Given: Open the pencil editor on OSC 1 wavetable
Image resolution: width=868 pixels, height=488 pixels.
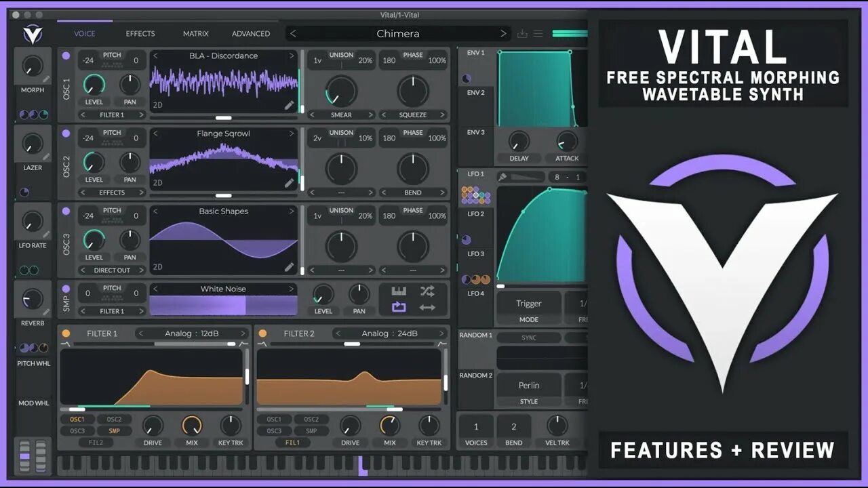Looking at the screenshot, I should (x=290, y=105).
